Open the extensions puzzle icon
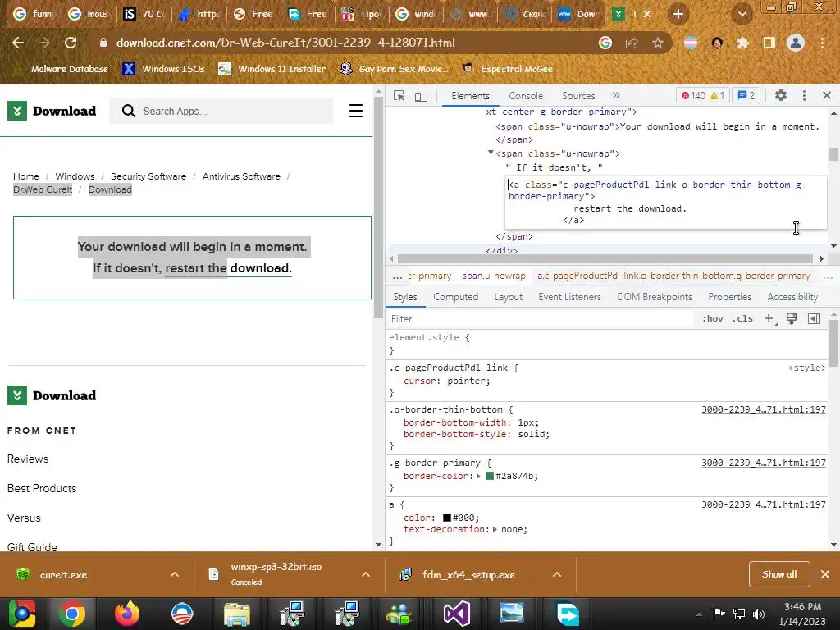The width and height of the screenshot is (840, 630). point(742,43)
